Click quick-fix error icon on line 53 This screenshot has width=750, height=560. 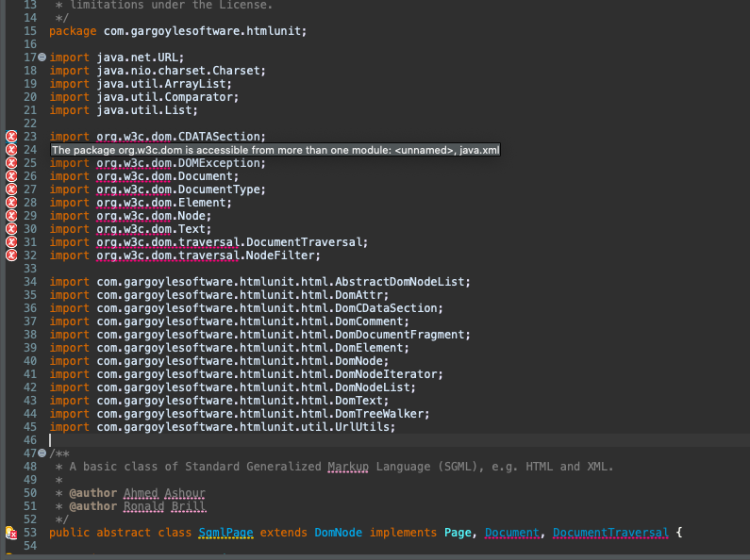[11, 534]
